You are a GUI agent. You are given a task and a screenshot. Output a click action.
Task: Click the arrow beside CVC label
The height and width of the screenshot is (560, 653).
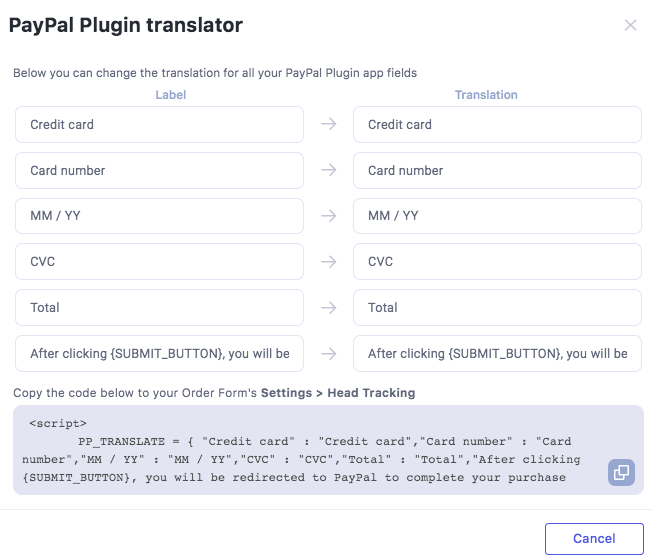pyautogui.click(x=328, y=262)
